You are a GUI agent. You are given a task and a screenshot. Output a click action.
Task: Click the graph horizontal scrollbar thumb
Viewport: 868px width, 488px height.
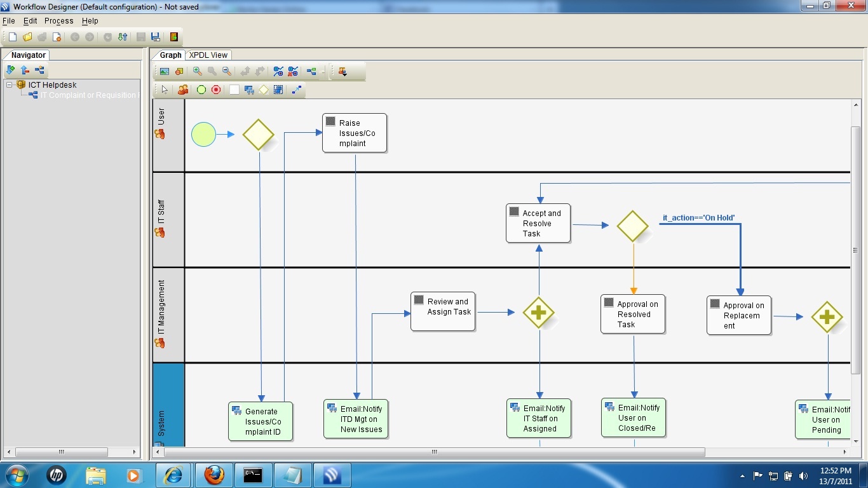coord(434,452)
